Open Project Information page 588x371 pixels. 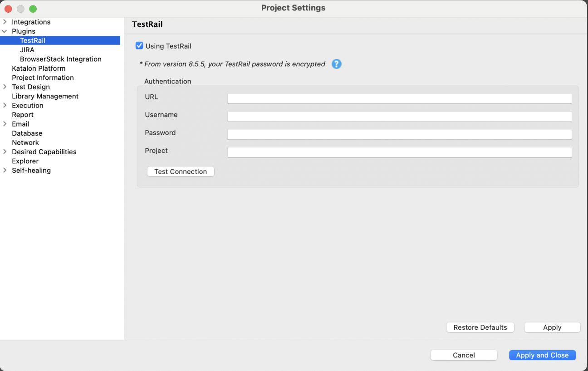(x=43, y=78)
